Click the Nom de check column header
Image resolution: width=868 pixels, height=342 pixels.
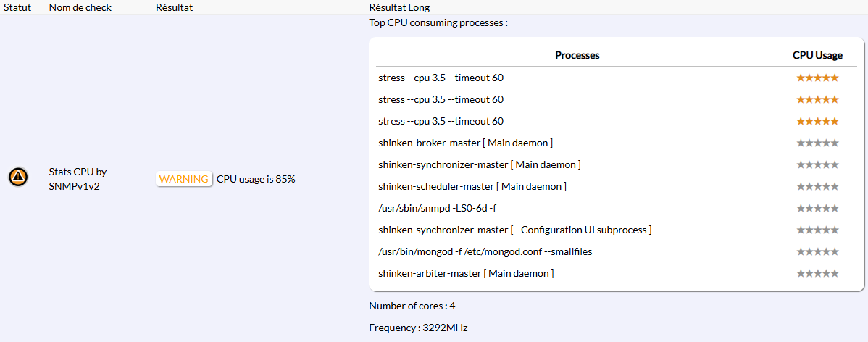click(78, 7)
